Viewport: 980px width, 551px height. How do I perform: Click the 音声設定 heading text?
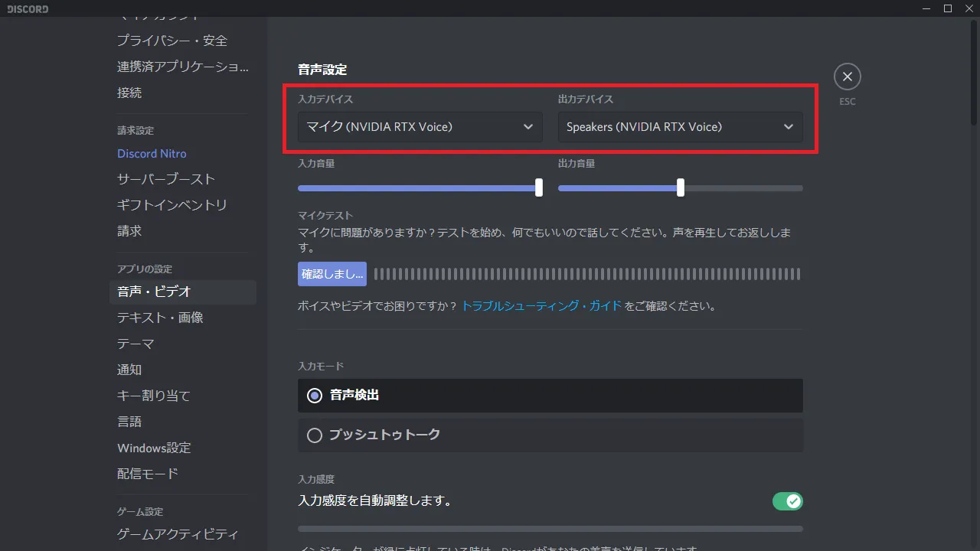(322, 70)
